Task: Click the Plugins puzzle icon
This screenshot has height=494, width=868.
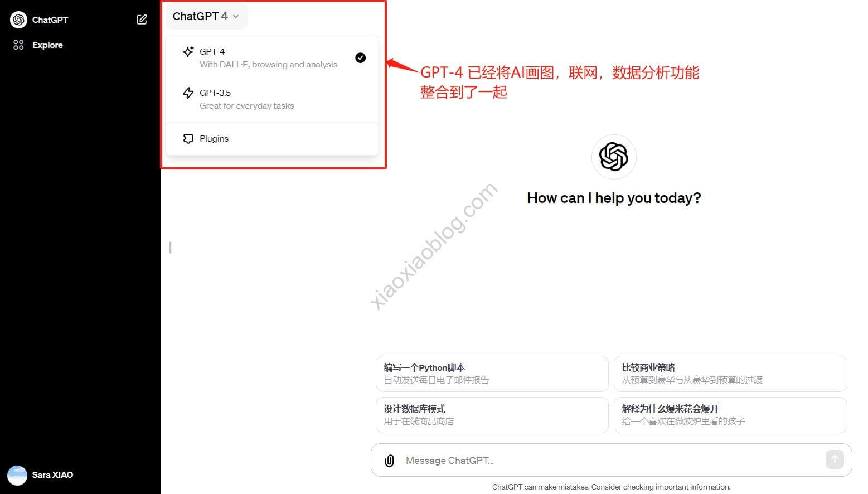Action: coord(188,138)
